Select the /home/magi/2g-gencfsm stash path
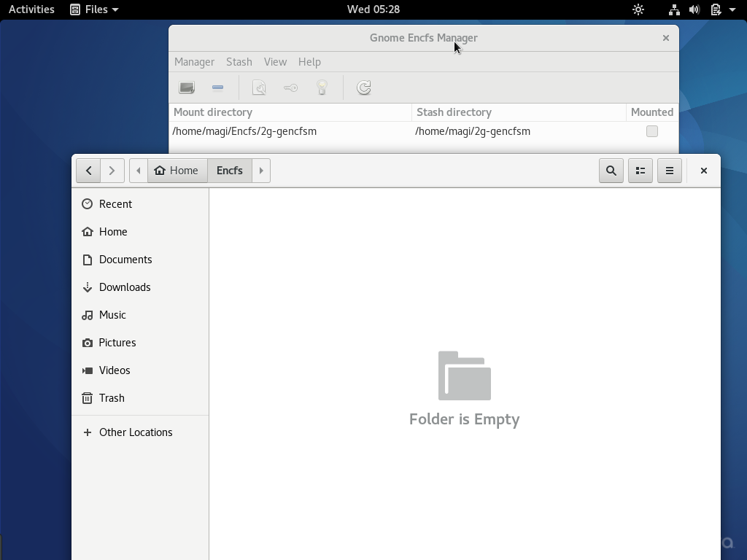Image resolution: width=747 pixels, height=560 pixels. point(473,131)
